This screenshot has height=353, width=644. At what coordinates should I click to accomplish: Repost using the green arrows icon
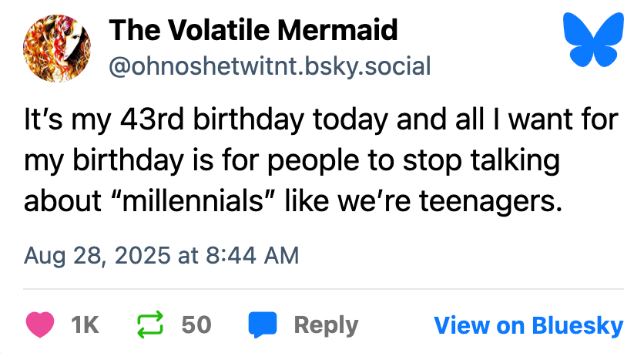152,324
